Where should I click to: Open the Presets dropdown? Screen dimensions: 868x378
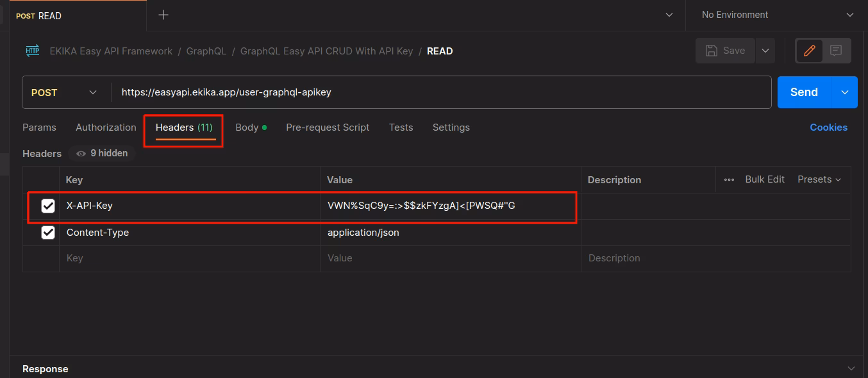[819, 179]
